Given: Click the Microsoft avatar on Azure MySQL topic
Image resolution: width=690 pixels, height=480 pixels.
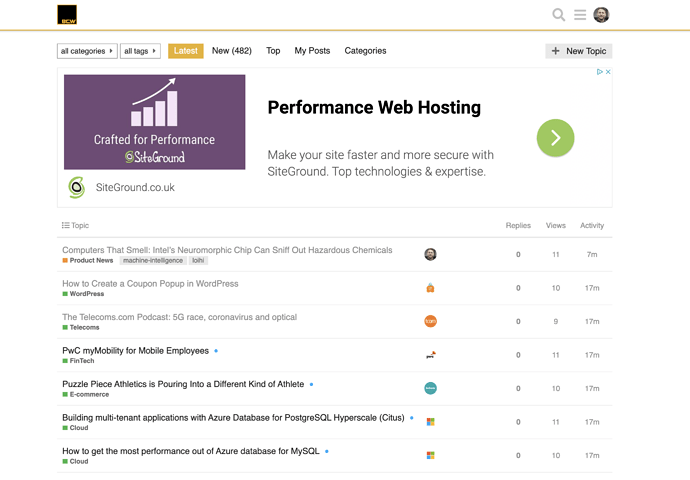Looking at the screenshot, I should 430,455.
